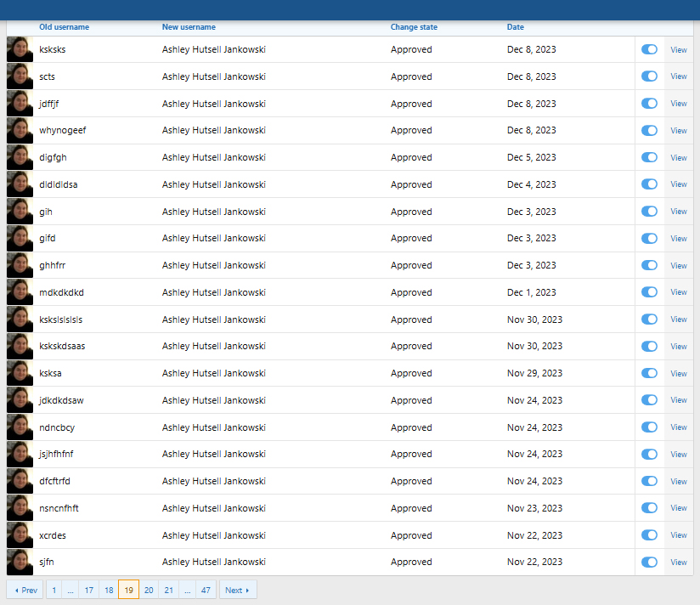Click avatar thumbnail in dfcftrfd row
This screenshot has width=700, height=605.
[20, 481]
